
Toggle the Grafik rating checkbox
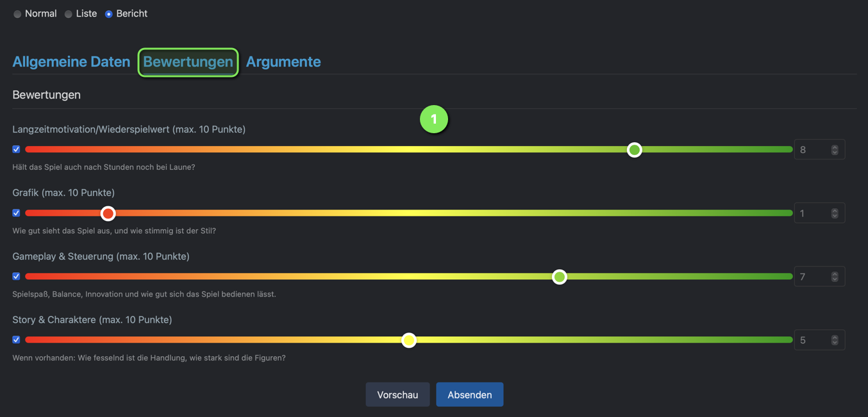17,213
